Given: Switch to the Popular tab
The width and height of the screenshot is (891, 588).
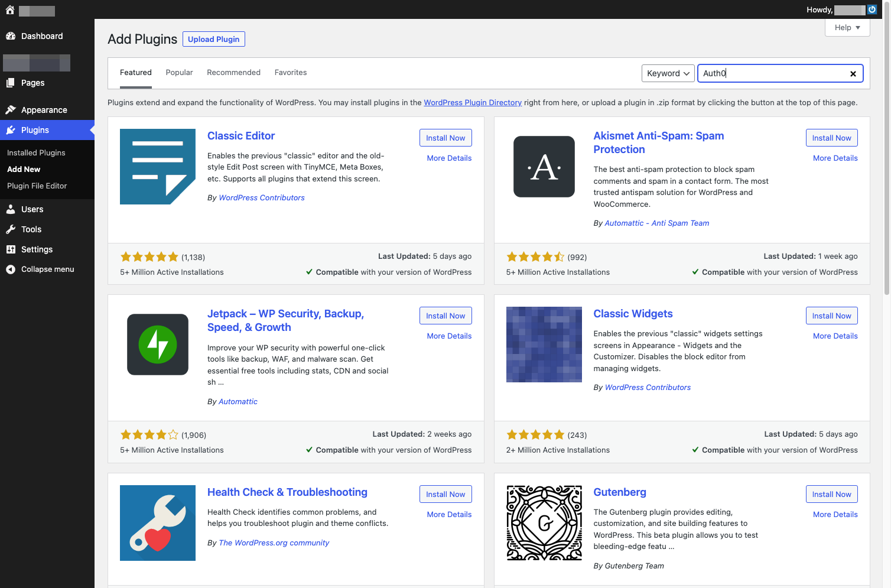Looking at the screenshot, I should pyautogui.click(x=179, y=73).
